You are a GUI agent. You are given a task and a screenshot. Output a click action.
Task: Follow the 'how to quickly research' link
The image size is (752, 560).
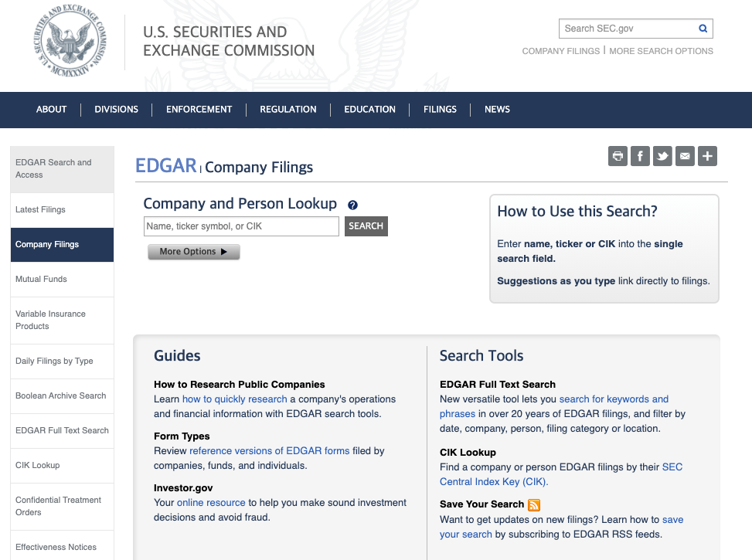(234, 399)
